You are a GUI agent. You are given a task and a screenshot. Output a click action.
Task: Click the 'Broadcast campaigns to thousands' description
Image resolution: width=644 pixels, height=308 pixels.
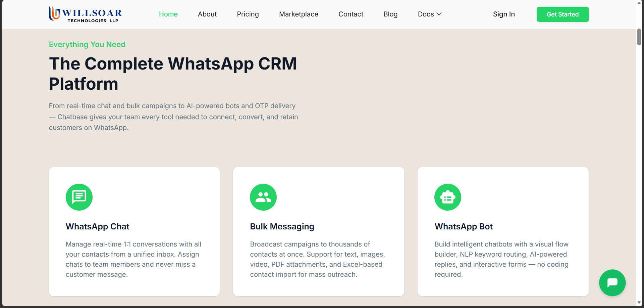pos(318,259)
